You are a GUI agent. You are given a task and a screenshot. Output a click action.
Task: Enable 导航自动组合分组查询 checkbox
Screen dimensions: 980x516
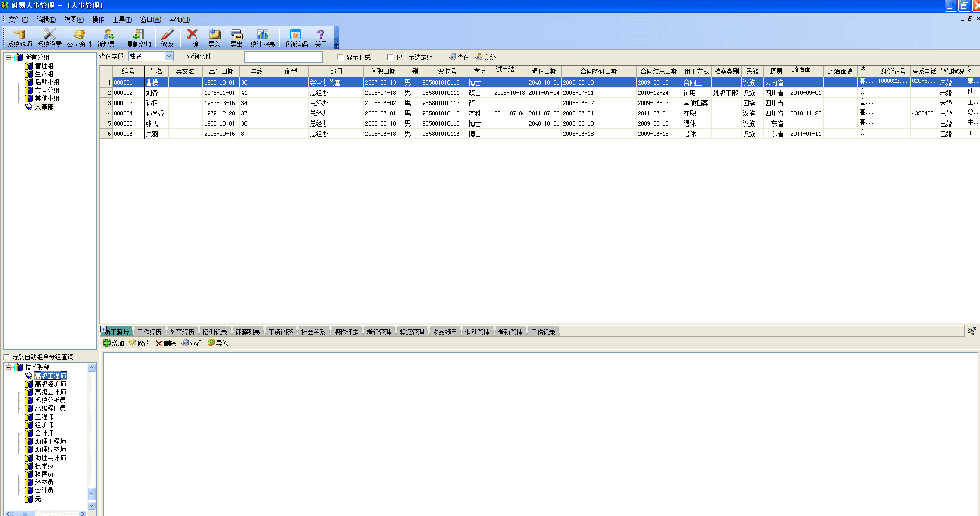click(x=7, y=357)
